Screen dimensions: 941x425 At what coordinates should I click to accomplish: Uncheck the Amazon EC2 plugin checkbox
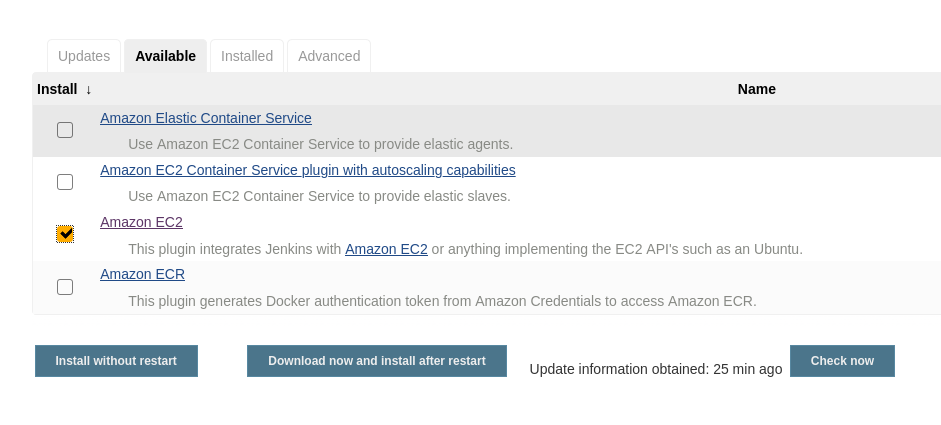pos(65,234)
